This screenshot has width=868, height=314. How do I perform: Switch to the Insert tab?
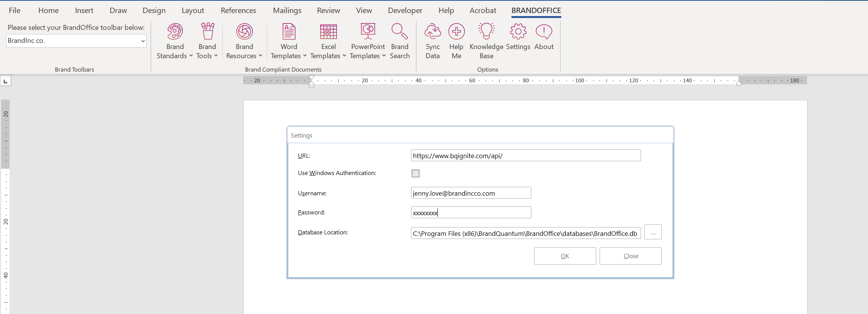click(x=84, y=10)
